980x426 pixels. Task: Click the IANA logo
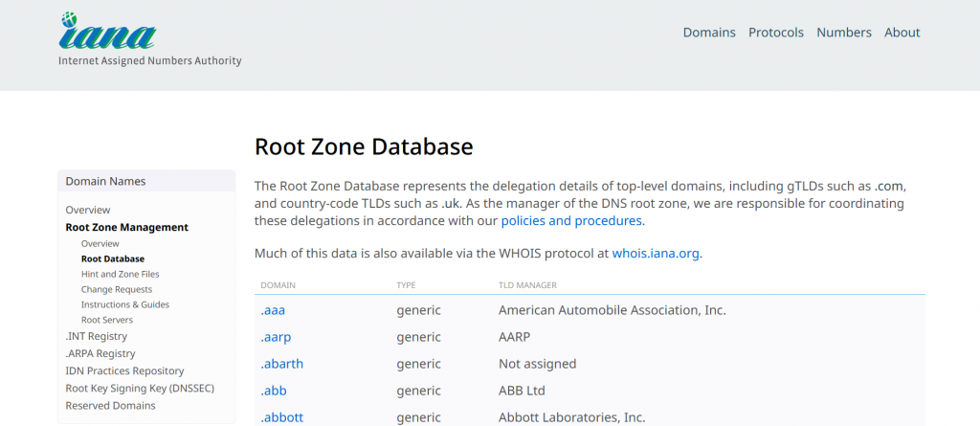tap(107, 32)
